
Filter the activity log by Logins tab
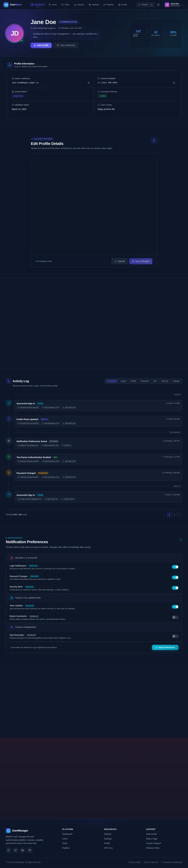click(123, 381)
